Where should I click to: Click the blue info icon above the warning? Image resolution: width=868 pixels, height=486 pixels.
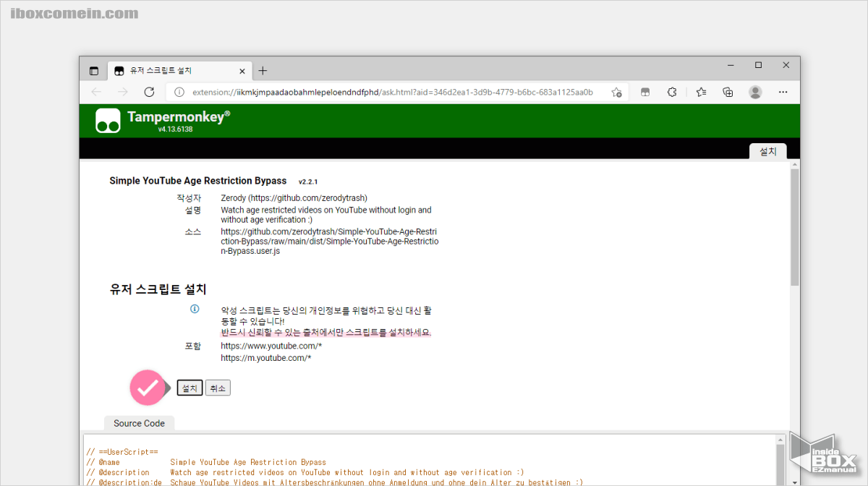click(x=194, y=309)
